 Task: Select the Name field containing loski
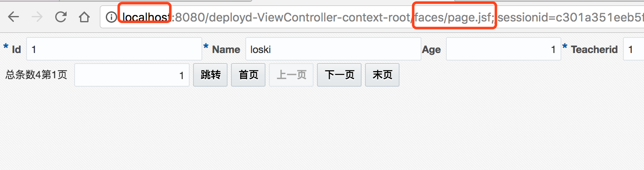(x=333, y=49)
